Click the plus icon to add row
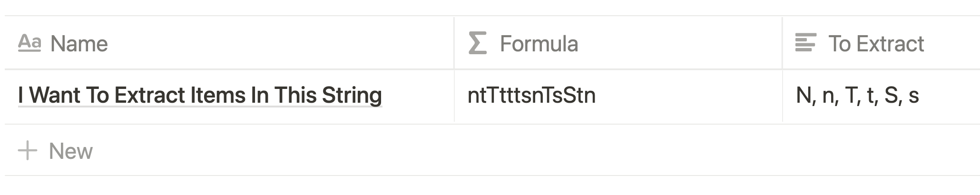This screenshot has height=195, width=980. tap(28, 151)
